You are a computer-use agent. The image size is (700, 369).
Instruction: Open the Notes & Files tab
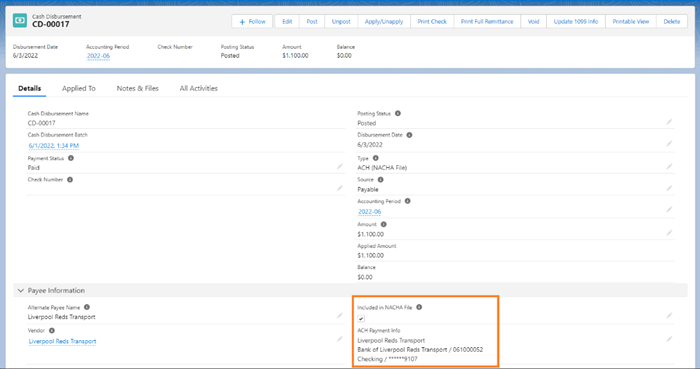coord(138,88)
